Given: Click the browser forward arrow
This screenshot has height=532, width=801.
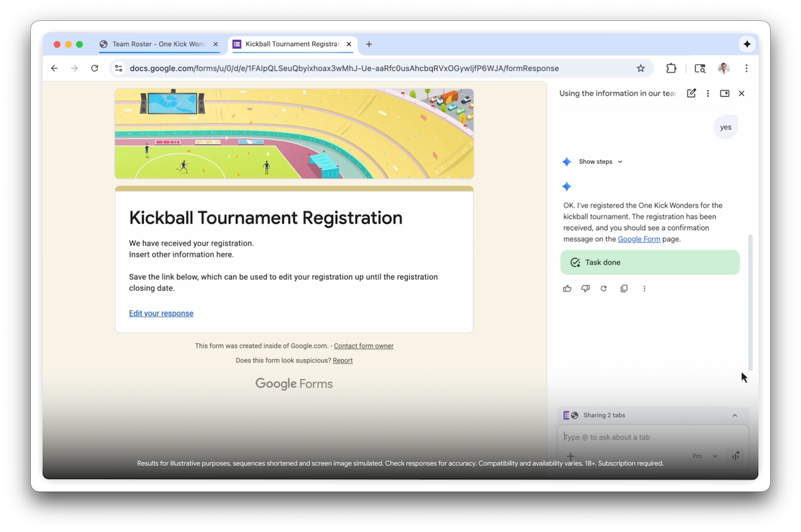Looking at the screenshot, I should pyautogui.click(x=74, y=68).
